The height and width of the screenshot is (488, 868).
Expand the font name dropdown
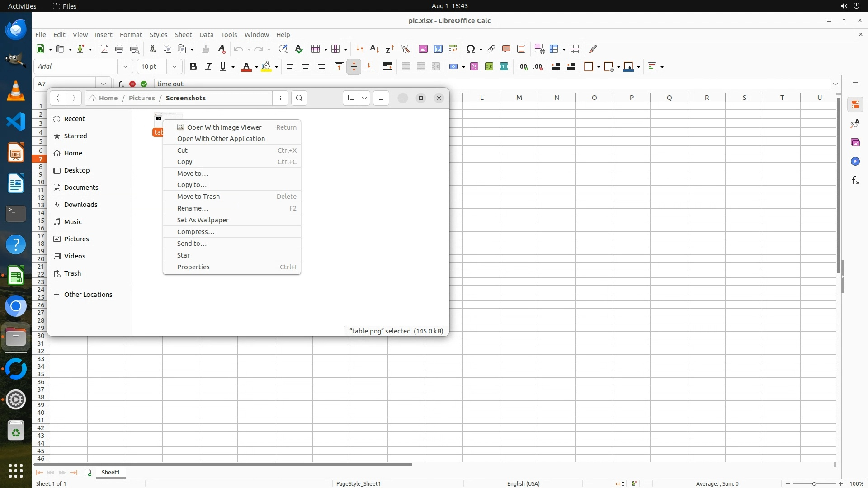pos(125,66)
